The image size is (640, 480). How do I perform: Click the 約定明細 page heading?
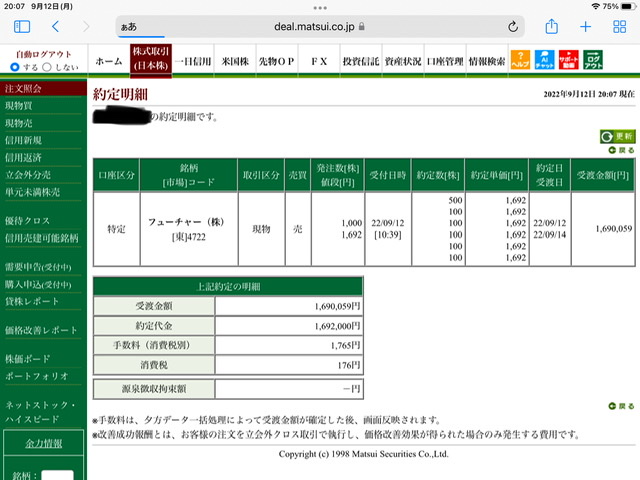tap(120, 94)
